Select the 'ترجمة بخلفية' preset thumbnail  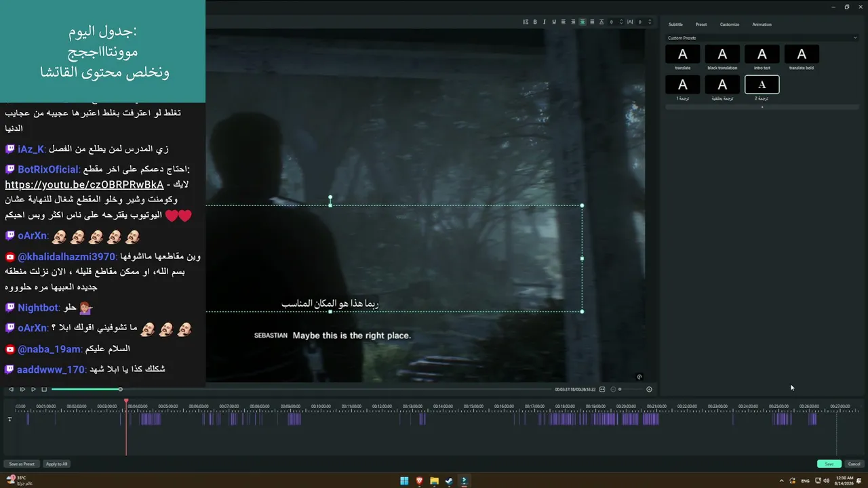pyautogui.click(x=722, y=85)
